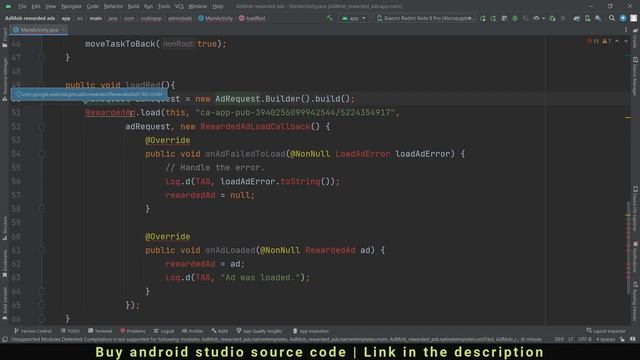Click the green Run app icon
Screen dimensions: 640x360
tap(483, 18)
